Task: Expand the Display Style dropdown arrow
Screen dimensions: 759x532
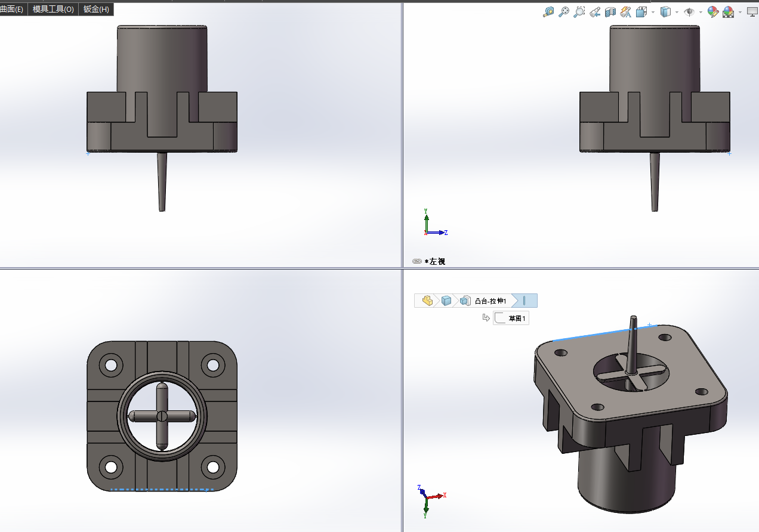Action: point(677,12)
